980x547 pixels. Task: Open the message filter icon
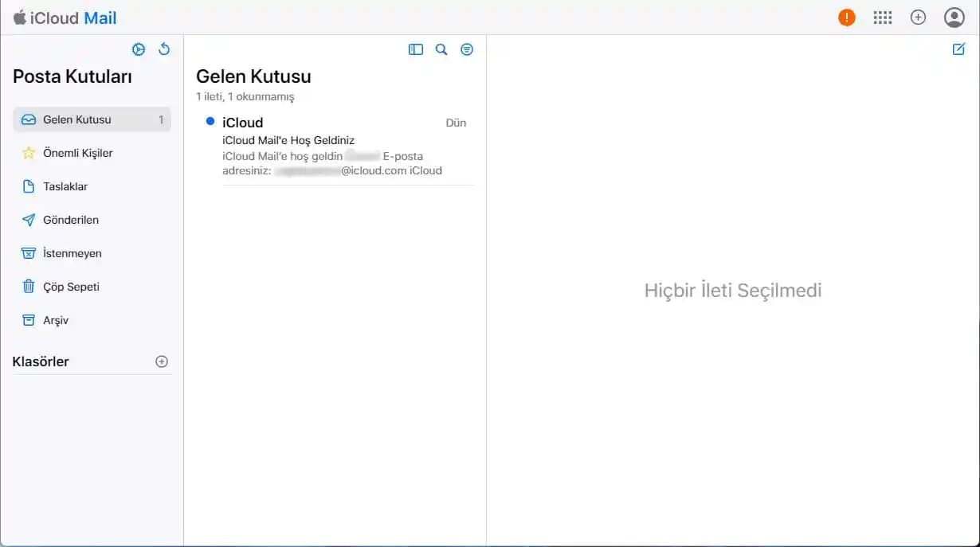point(467,49)
